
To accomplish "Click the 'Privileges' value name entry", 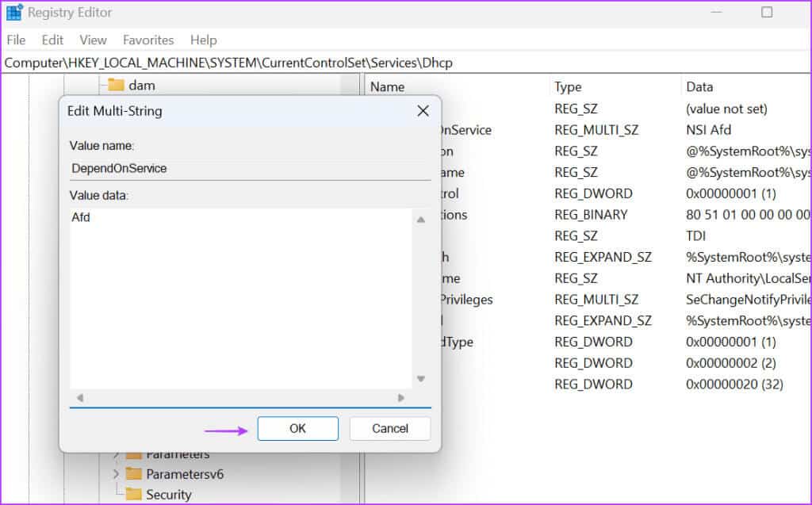I will pyautogui.click(x=466, y=300).
